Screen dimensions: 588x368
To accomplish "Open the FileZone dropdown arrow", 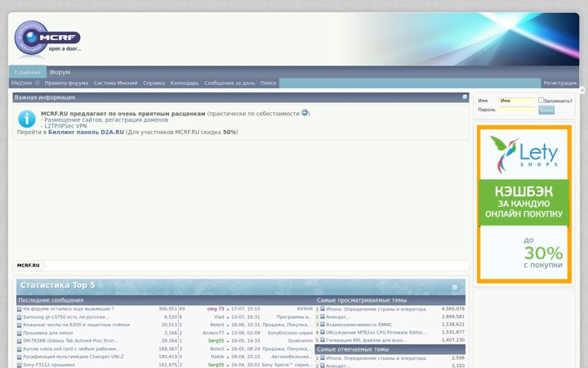I will coord(37,83).
